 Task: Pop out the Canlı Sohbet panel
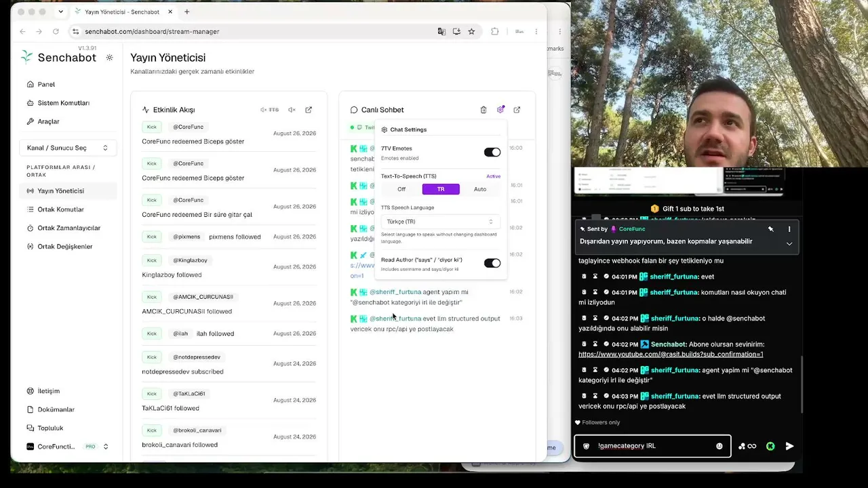point(517,110)
